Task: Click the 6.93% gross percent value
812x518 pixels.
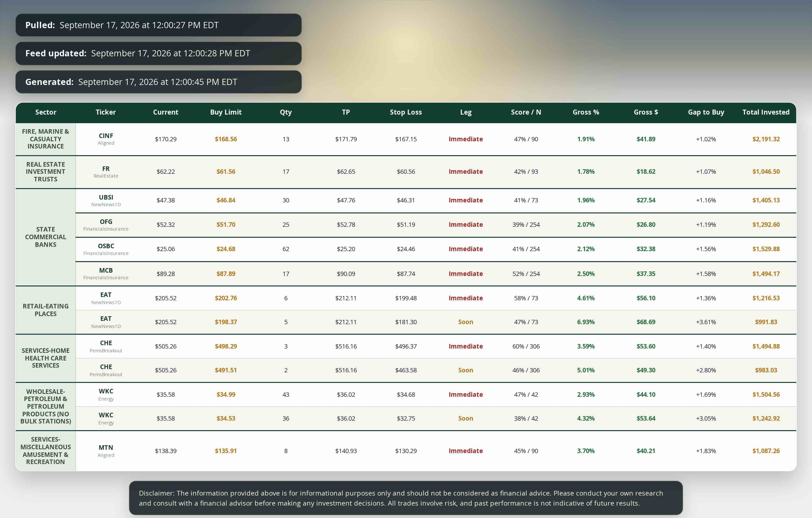Action: coord(586,322)
